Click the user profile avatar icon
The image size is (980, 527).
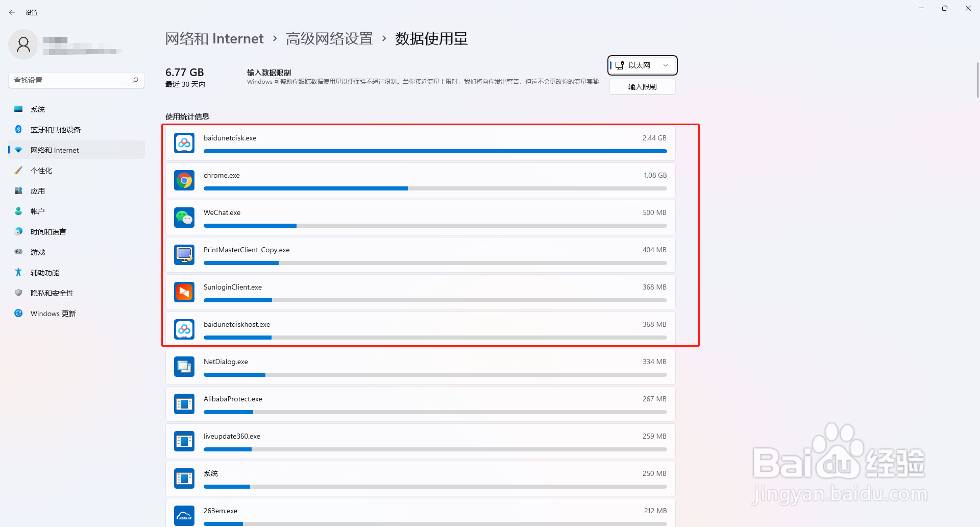(23, 44)
